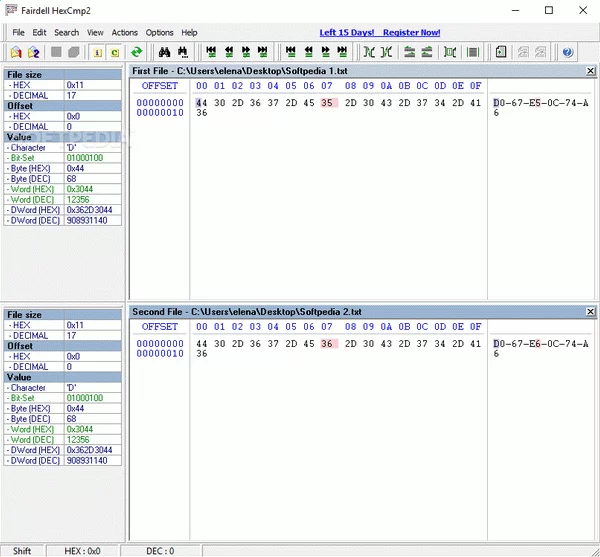Click the first grayed-out toolbar icon
The image size is (600, 557).
pyautogui.click(x=523, y=52)
